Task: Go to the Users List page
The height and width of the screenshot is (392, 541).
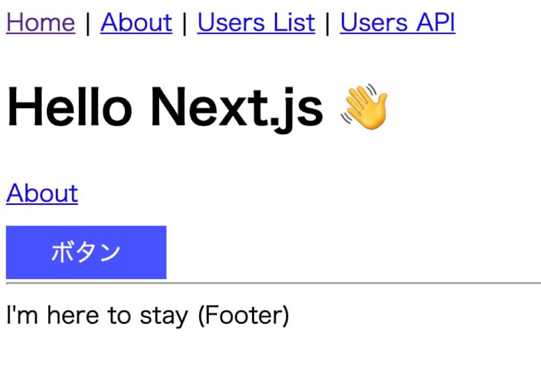Action: [256, 23]
